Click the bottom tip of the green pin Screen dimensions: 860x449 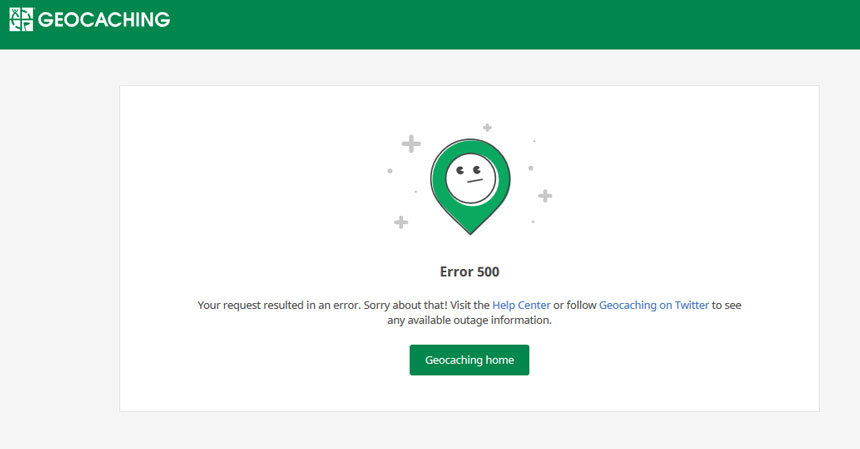tap(469, 230)
